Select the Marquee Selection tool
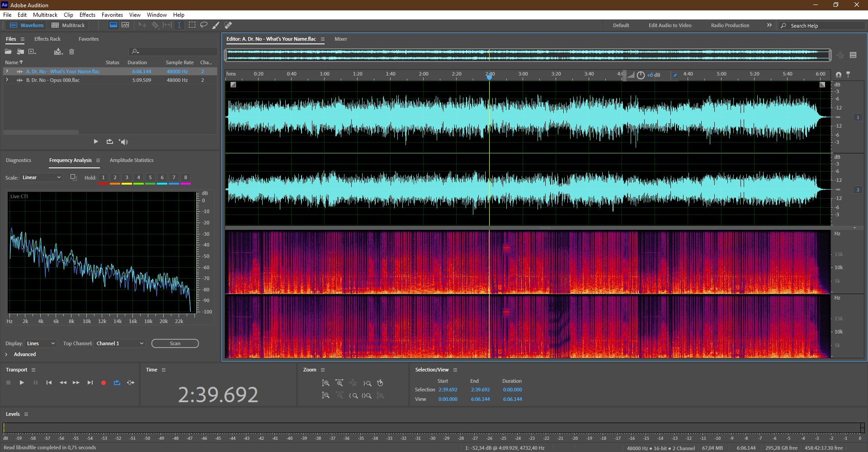868x452 pixels. [x=192, y=25]
